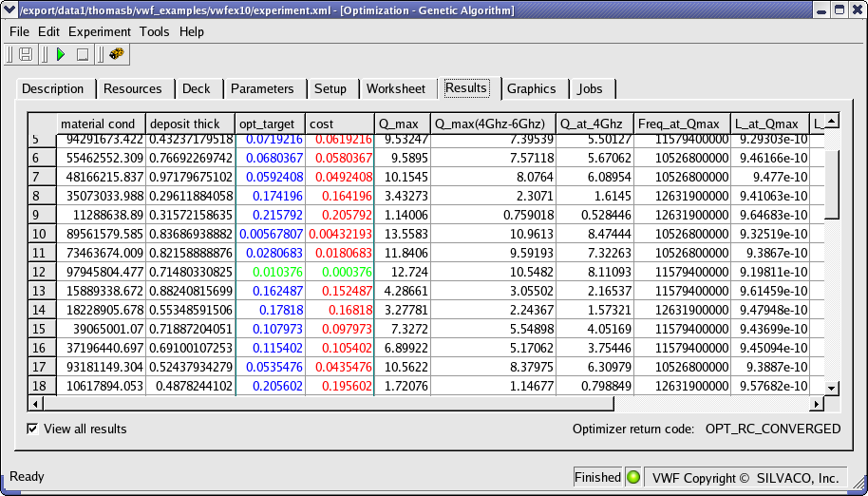Select row header 10
Viewport: 868px width, 496px height.
coord(42,234)
